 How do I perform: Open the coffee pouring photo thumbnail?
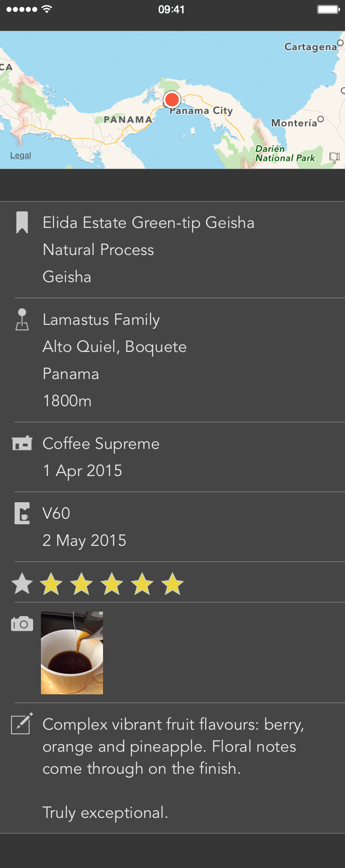tap(72, 652)
